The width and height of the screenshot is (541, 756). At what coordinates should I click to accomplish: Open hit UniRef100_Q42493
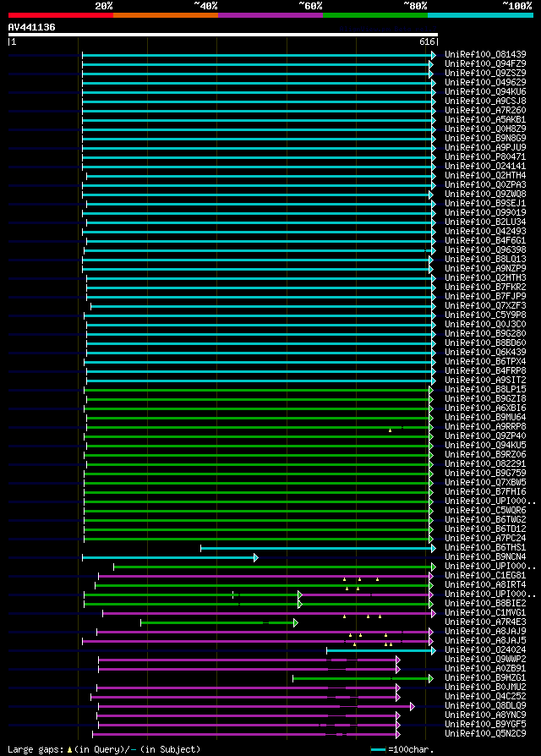(x=485, y=232)
